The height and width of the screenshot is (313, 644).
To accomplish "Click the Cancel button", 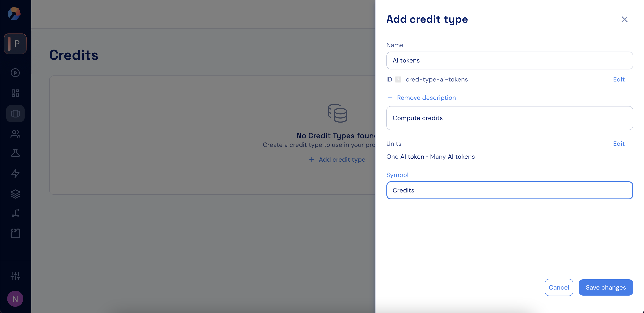I will (x=559, y=287).
